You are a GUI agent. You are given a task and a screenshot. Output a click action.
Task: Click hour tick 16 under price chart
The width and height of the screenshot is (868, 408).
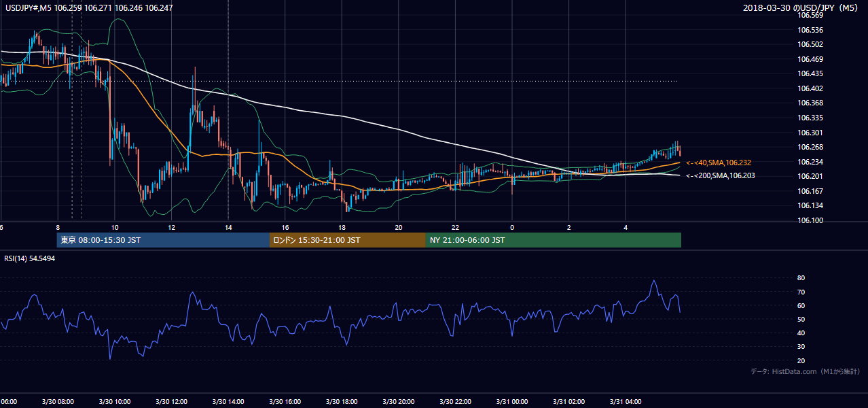285,227
